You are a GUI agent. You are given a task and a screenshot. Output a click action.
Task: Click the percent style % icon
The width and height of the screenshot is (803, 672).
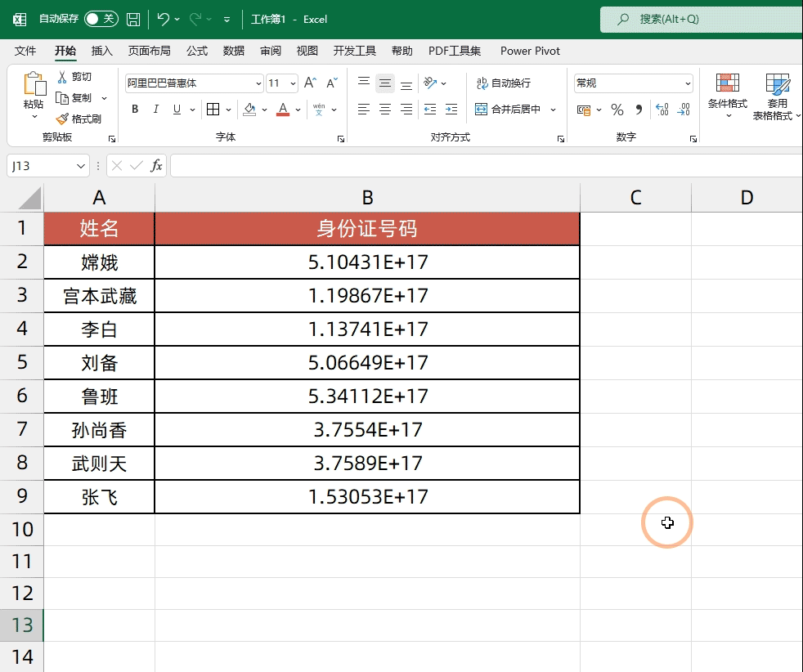617,109
